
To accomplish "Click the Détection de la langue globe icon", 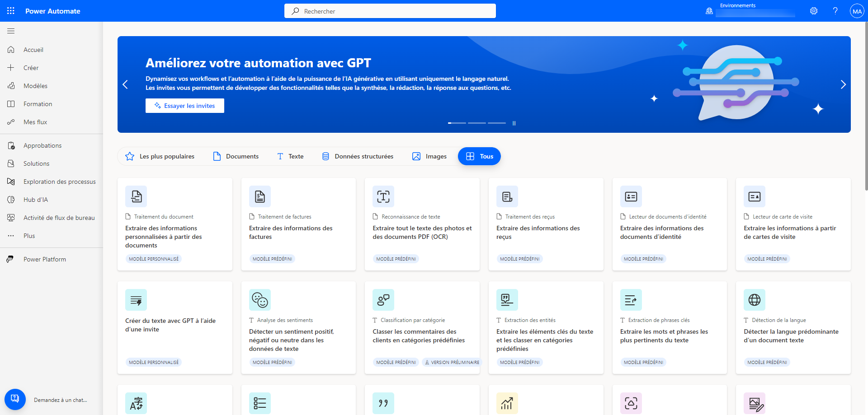I will (x=755, y=300).
